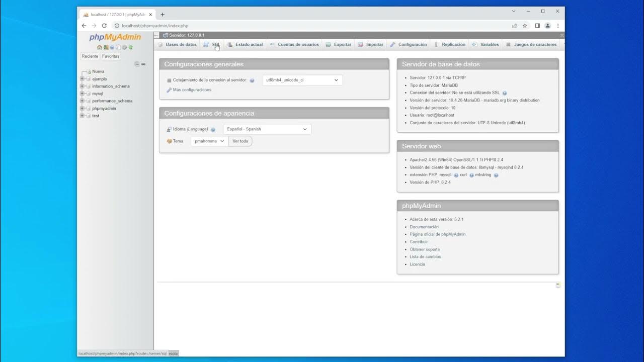Screen dimensions: 644x362
Task: Open Lista de cambios link
Action: [425, 257]
